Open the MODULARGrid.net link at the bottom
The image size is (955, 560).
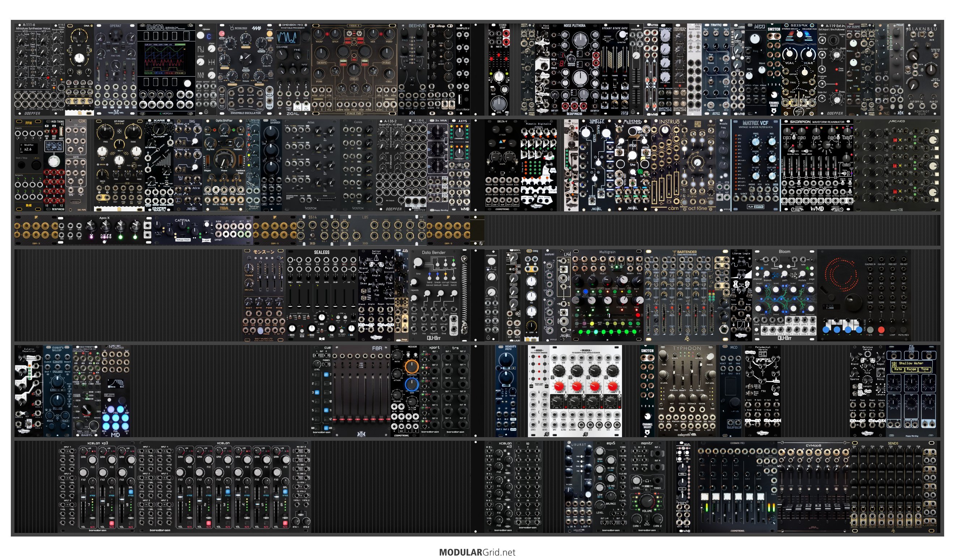pos(477,552)
